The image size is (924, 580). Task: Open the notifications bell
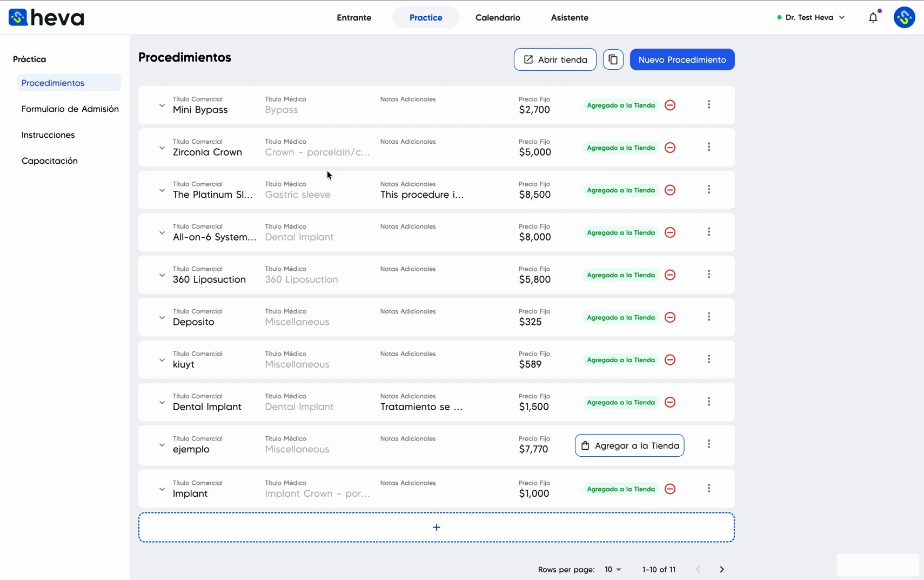click(873, 17)
